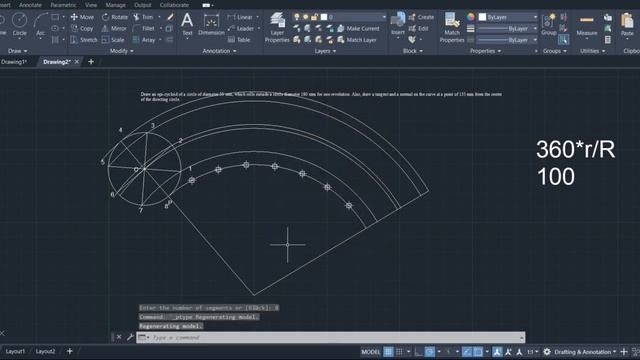This screenshot has height=360, width=640.
Task: Add a new layout with plus
Action: tap(70, 351)
